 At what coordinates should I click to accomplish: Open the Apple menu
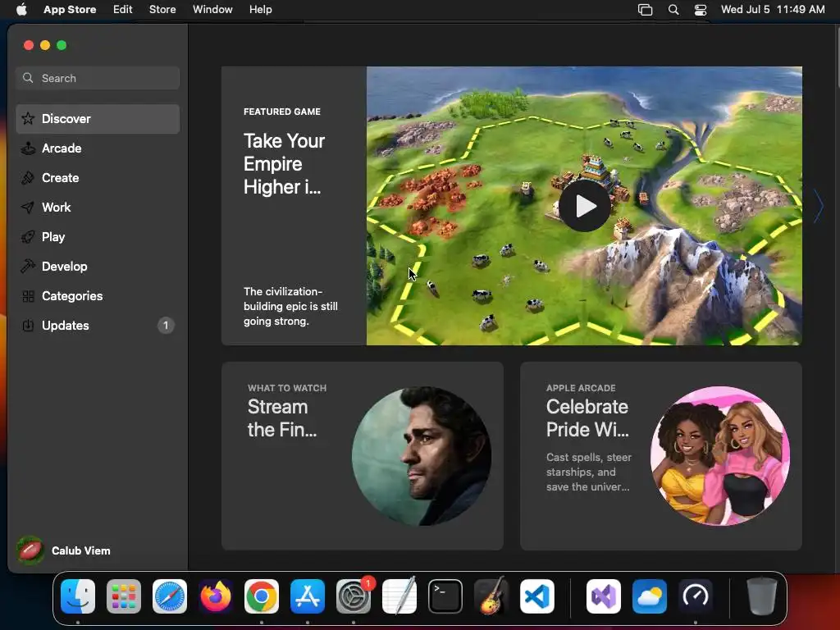(x=21, y=9)
